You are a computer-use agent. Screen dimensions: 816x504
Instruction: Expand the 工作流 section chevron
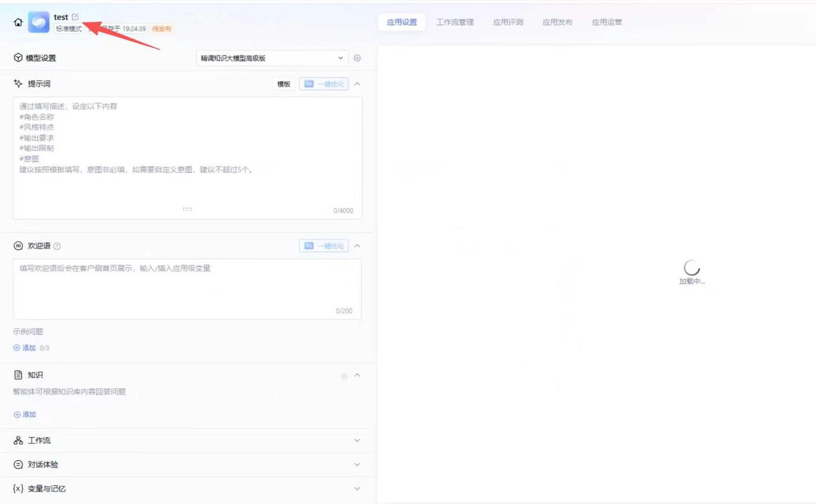point(357,440)
